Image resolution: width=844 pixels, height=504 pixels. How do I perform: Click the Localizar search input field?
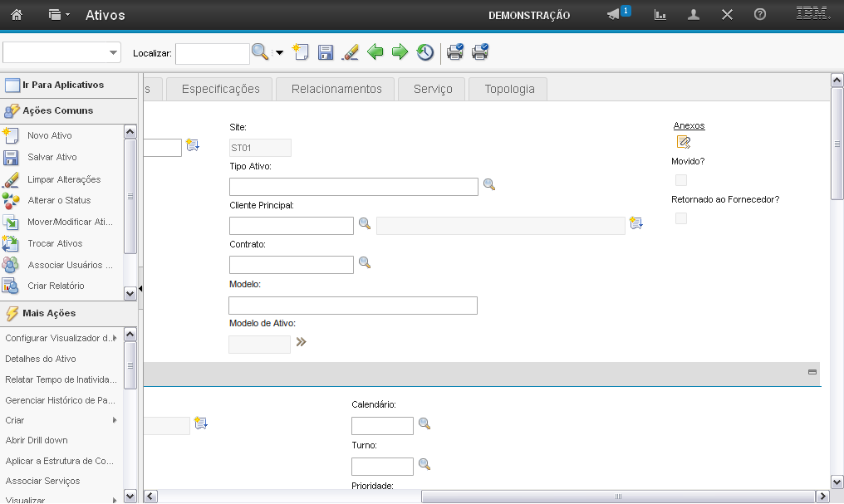click(212, 53)
